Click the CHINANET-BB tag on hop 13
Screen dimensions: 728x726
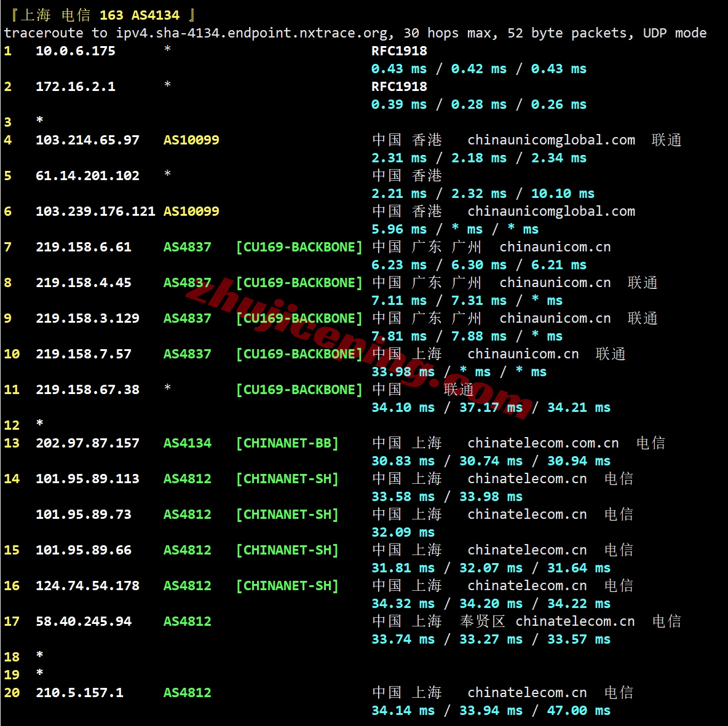(287, 443)
